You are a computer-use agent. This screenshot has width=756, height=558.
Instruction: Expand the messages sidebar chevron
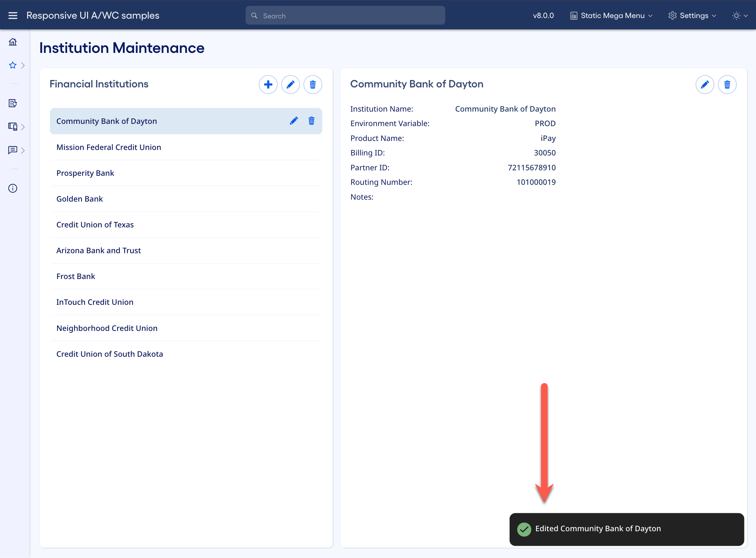tap(23, 150)
